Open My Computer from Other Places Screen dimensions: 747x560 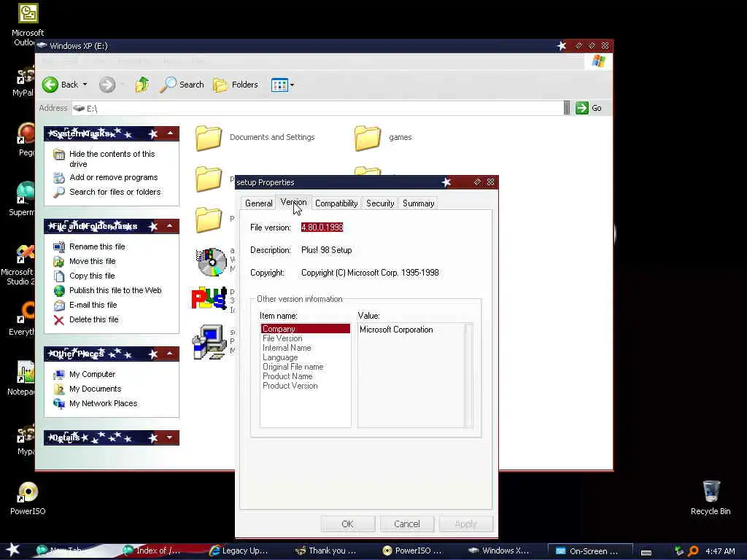[x=93, y=374]
